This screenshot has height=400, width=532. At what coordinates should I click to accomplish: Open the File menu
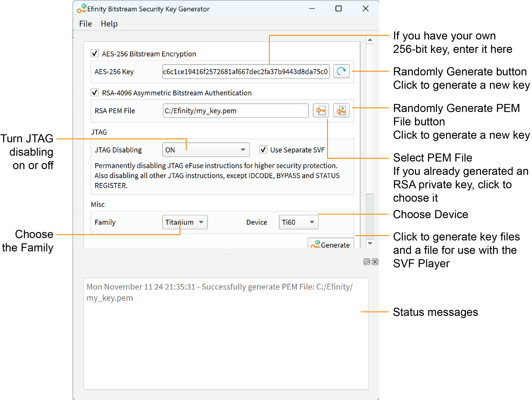pos(85,24)
